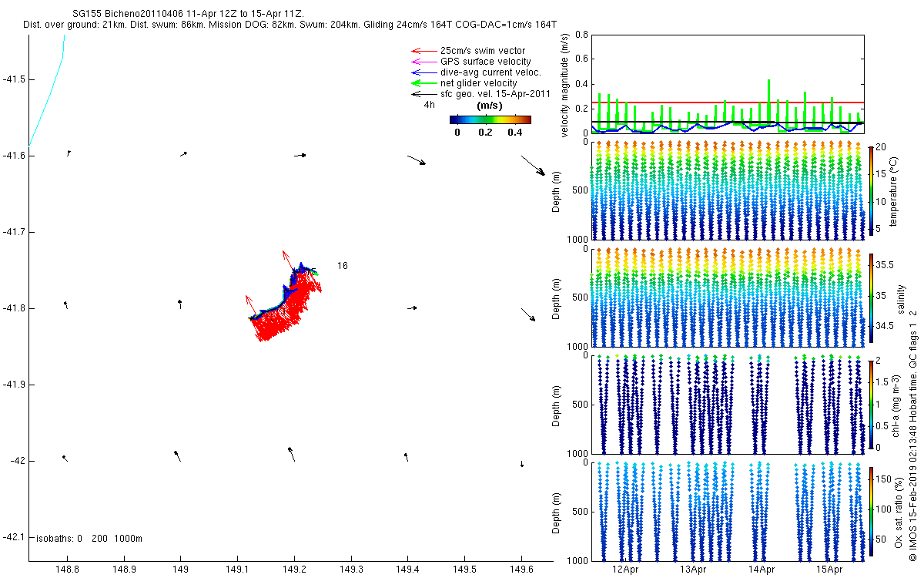Click the '1.5' tick on chl-a colorbar

click(x=882, y=381)
